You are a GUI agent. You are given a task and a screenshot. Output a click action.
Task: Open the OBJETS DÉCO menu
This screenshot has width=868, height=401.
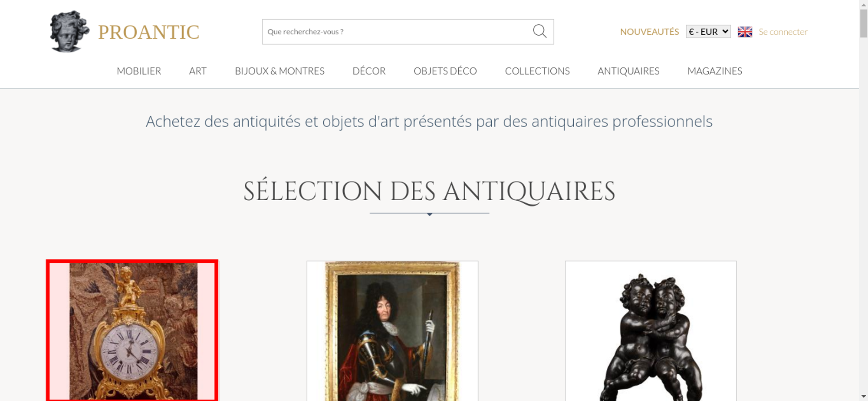[x=445, y=71]
